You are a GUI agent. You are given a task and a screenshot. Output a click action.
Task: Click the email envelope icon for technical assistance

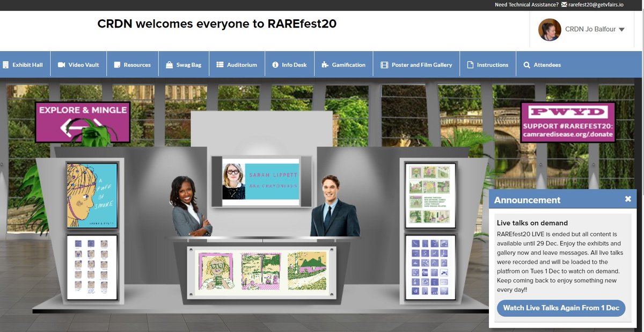tap(563, 5)
